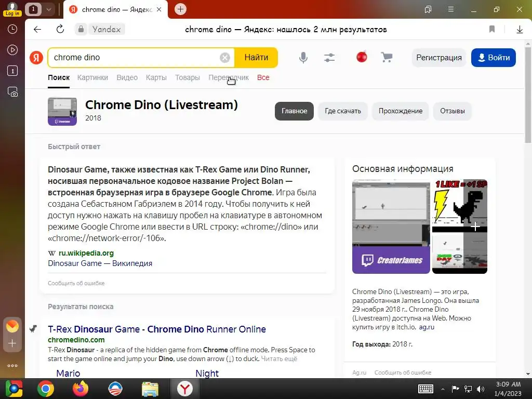Add a sidebar shortcut with plus icon
Viewport: 532px width, 399px height.
[12, 343]
